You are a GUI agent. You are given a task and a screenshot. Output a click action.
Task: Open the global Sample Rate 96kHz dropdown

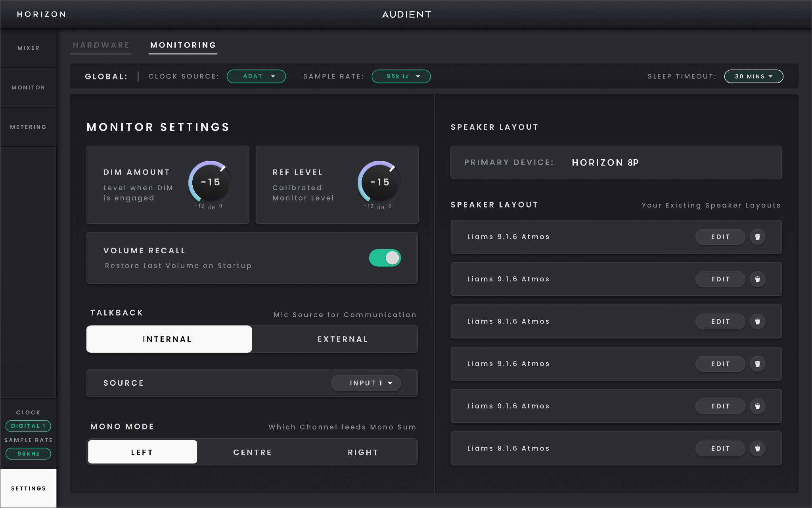[401, 76]
